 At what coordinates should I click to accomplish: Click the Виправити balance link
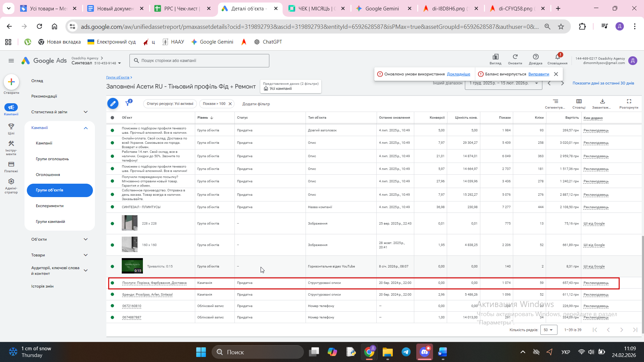click(x=538, y=74)
